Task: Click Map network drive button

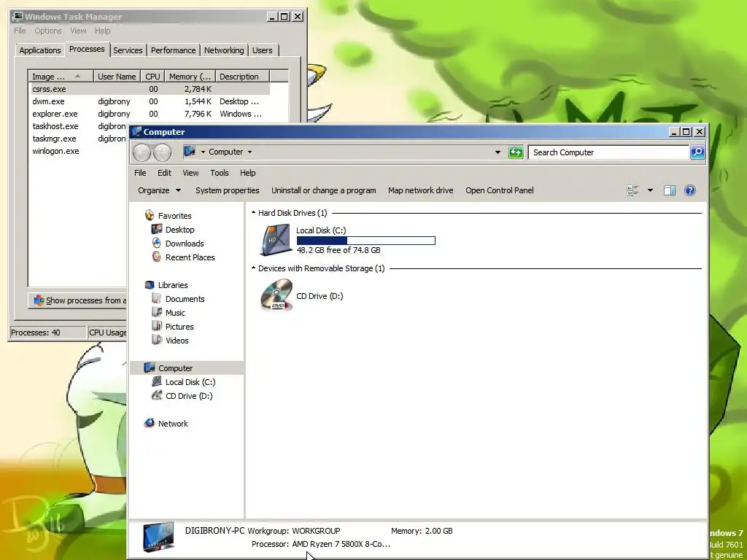Action: [420, 190]
